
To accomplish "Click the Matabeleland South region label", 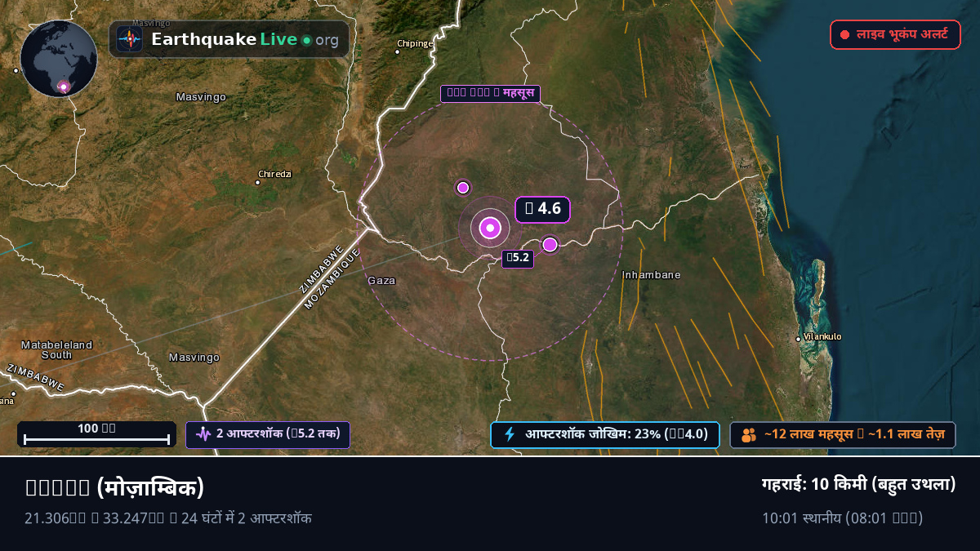I will click(x=56, y=349).
